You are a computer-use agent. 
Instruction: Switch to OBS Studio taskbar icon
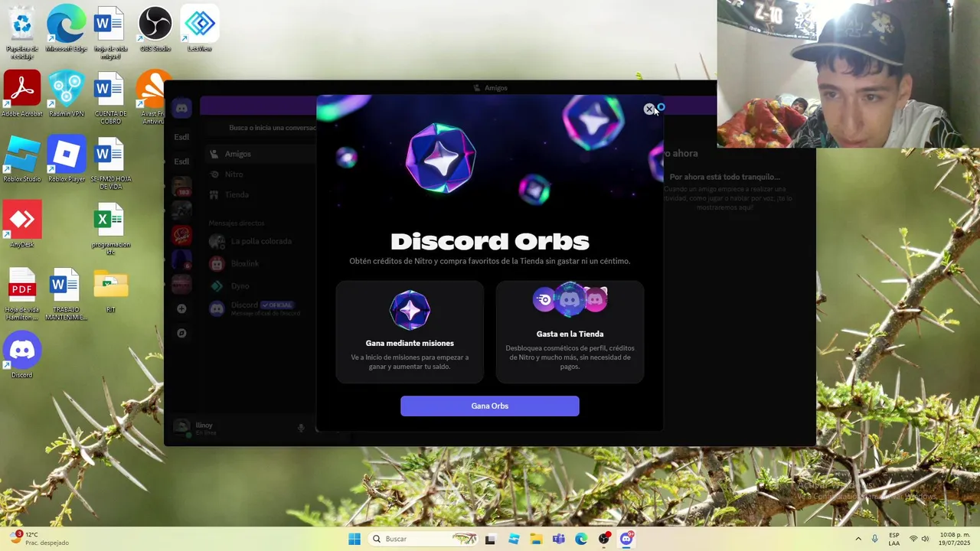604,539
